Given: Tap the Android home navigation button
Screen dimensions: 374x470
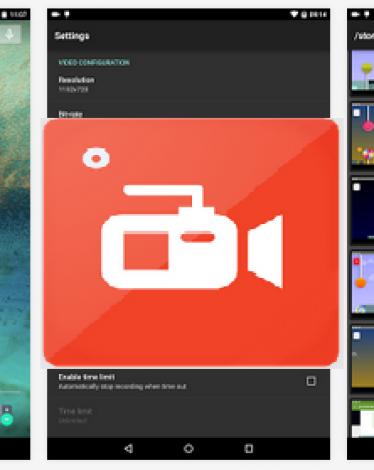Looking at the screenshot, I should pyautogui.click(x=189, y=448).
